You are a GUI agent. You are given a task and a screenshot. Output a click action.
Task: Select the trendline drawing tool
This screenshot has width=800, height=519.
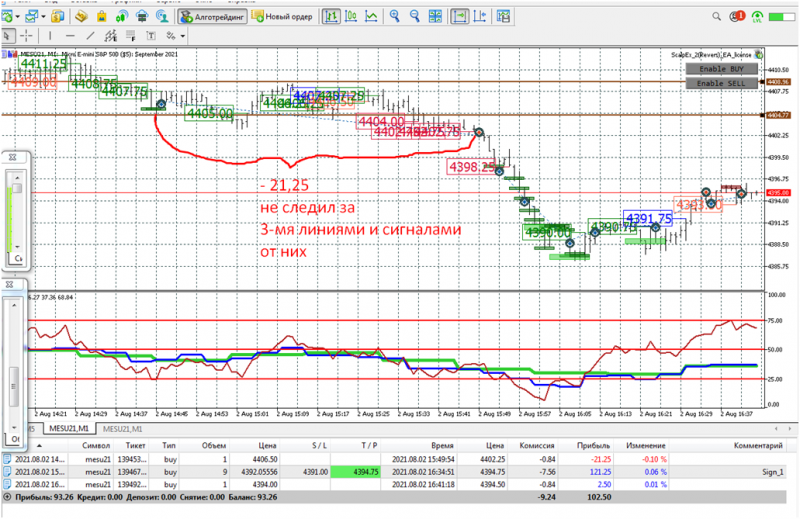click(90, 36)
